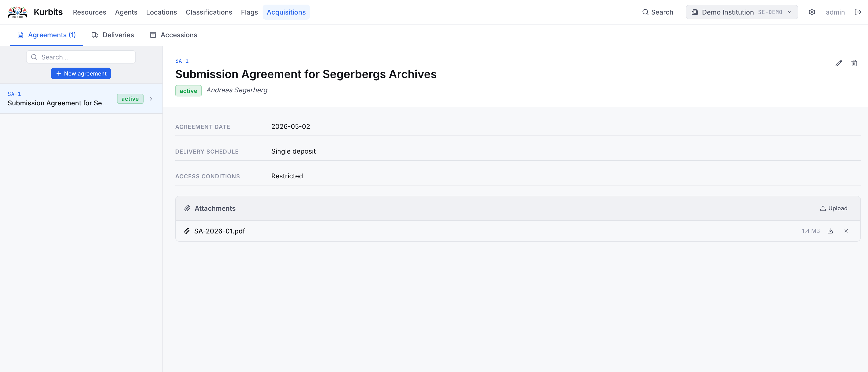Image resolution: width=868 pixels, height=372 pixels.
Task: Open the global Search in top bar
Action: point(658,12)
